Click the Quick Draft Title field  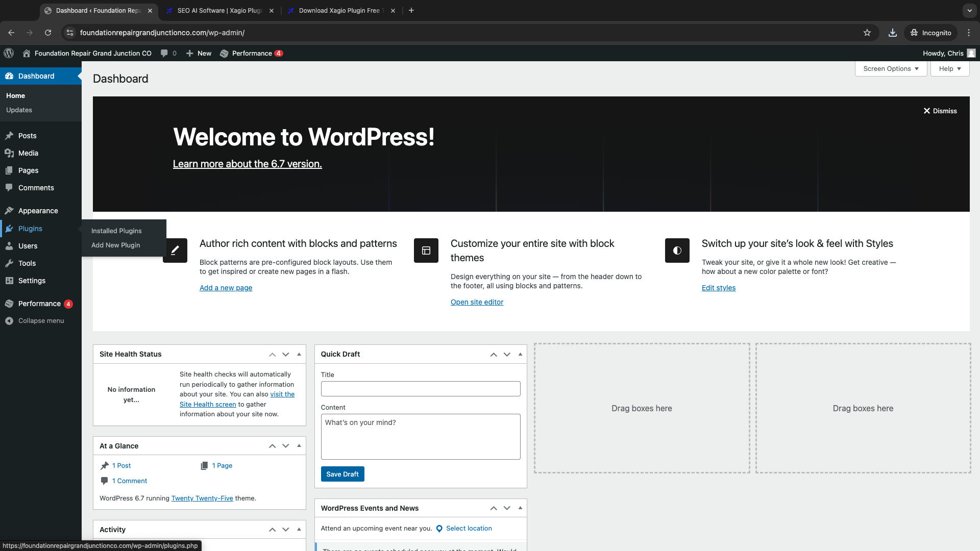[x=421, y=389]
